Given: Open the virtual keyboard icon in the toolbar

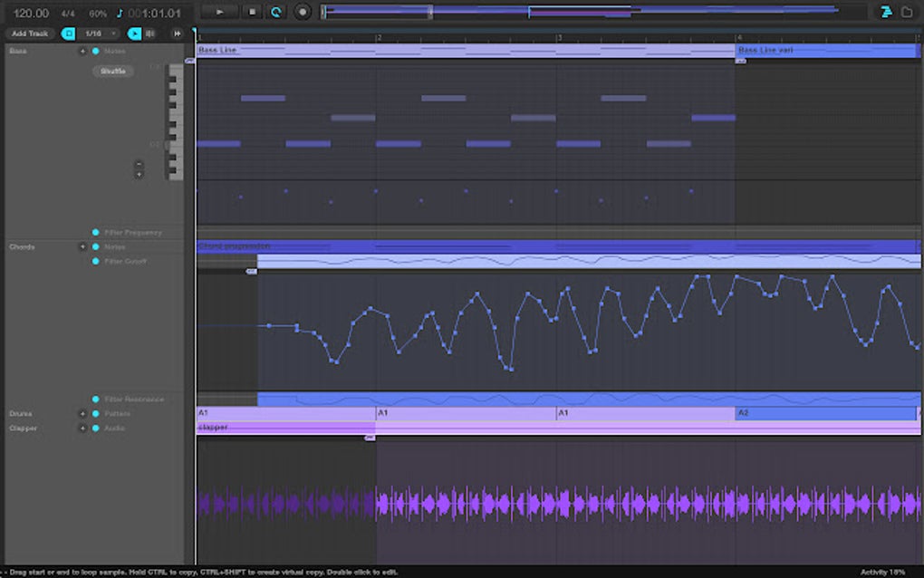Looking at the screenshot, I should (x=148, y=33).
